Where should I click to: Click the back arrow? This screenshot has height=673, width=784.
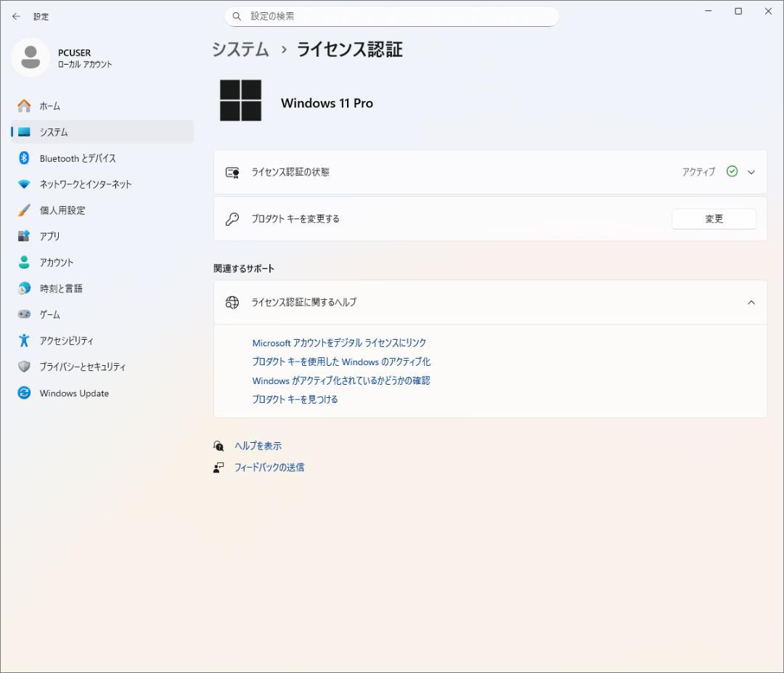pos(16,16)
